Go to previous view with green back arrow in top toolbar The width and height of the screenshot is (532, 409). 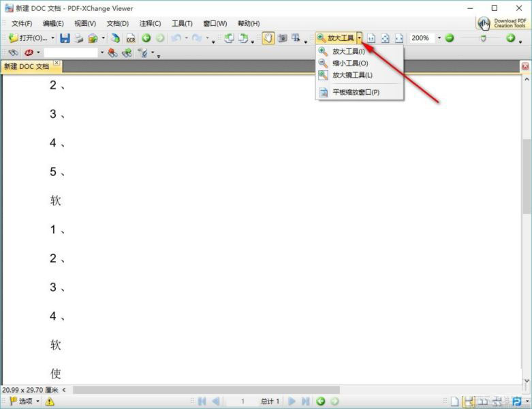pyautogui.click(x=146, y=38)
